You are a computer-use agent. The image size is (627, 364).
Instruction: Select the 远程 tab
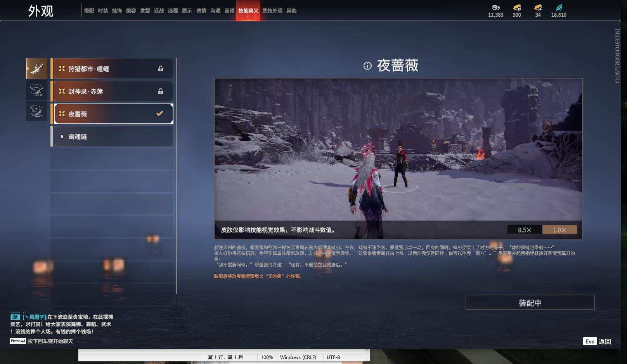click(x=173, y=10)
